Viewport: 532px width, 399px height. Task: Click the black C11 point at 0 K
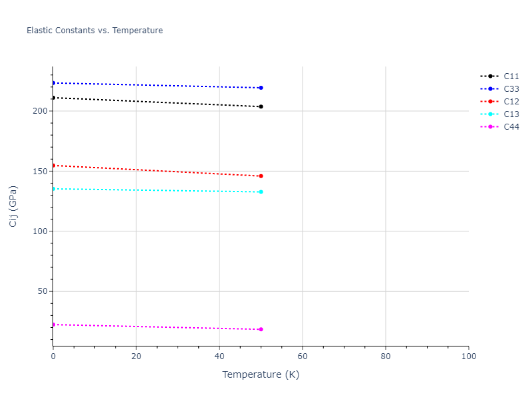coord(53,98)
